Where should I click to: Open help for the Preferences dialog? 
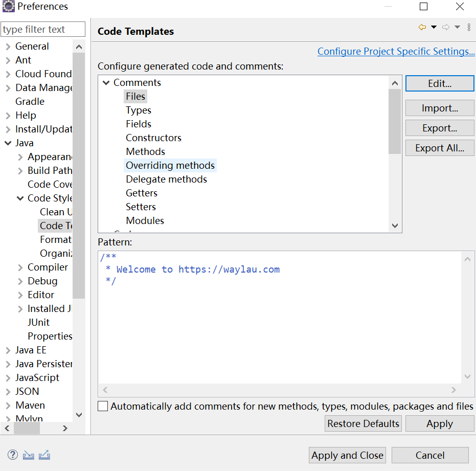pyautogui.click(x=12, y=455)
